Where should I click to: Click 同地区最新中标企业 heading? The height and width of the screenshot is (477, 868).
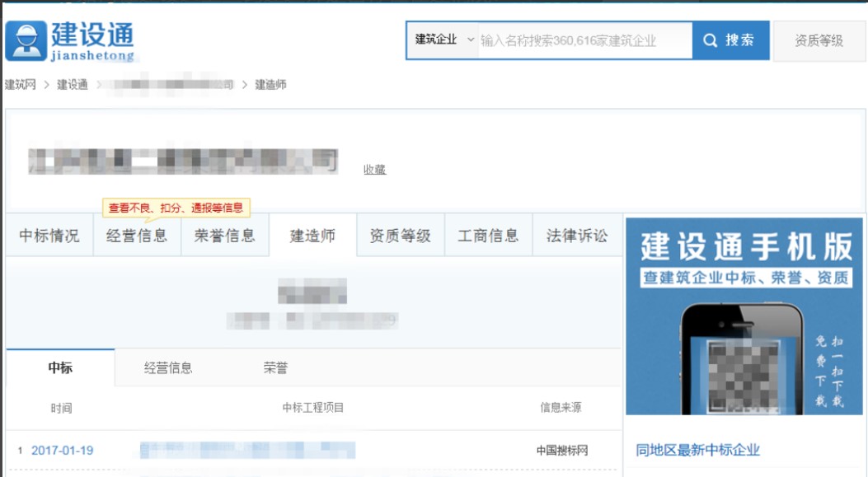tap(697, 450)
